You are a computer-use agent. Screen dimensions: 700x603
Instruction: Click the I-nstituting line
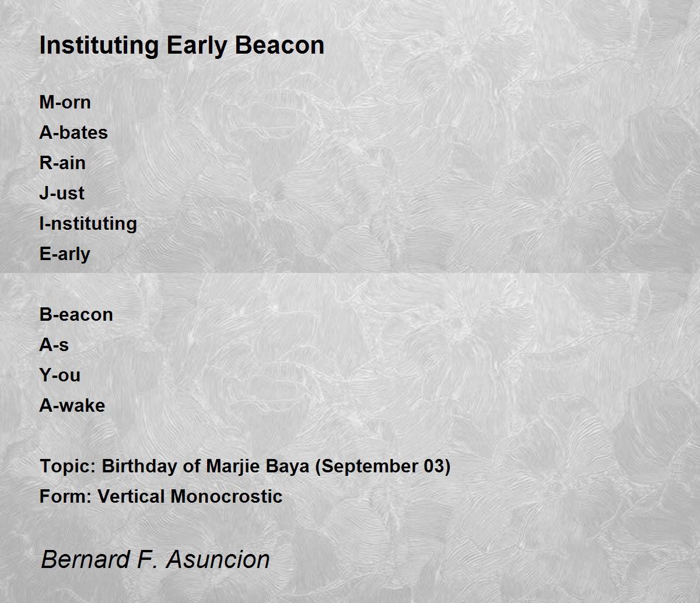[x=88, y=224]
